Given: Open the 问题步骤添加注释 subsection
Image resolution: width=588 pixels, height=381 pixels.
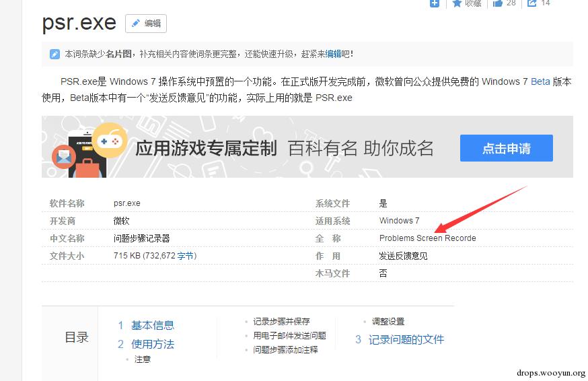Looking at the screenshot, I should (x=285, y=350).
